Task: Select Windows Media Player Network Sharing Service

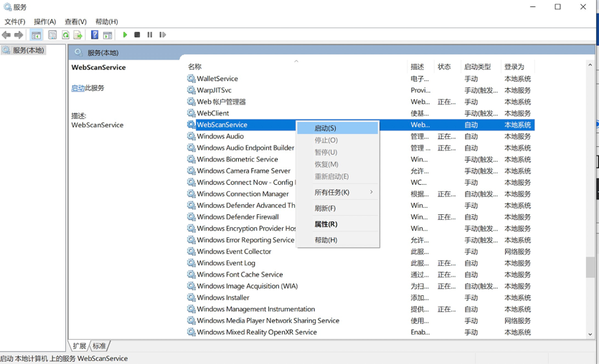Action: click(361, 320)
